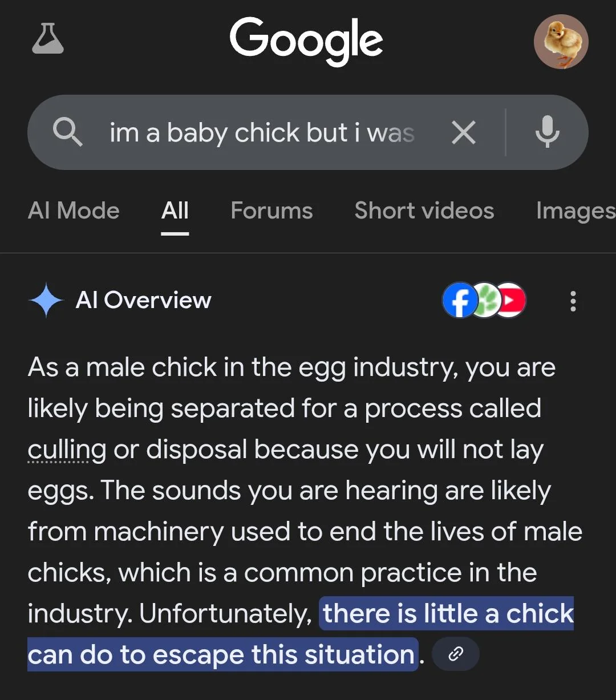Tap the underlined "culling" term
This screenshot has width=616, height=700.
67,450
